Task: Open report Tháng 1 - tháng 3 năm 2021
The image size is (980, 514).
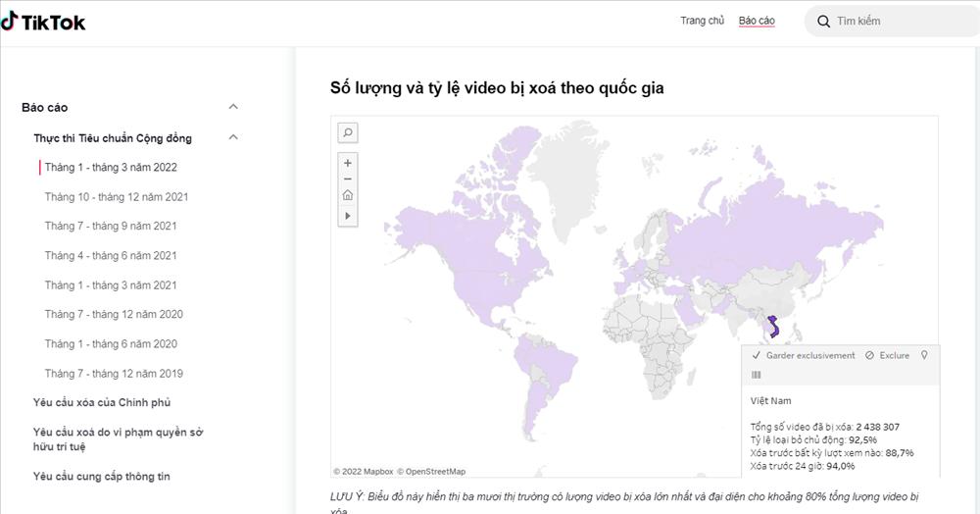Action: click(111, 285)
